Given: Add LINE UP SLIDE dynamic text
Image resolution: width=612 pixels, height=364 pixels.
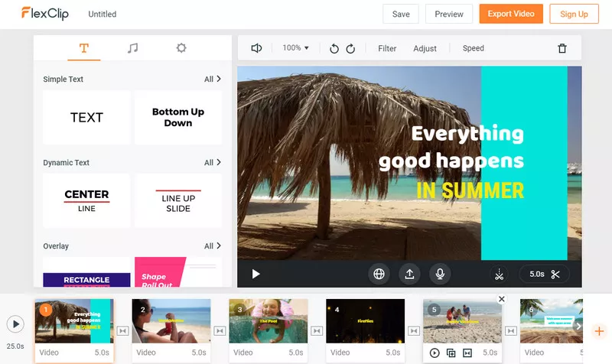Looking at the screenshot, I should [x=178, y=200].
